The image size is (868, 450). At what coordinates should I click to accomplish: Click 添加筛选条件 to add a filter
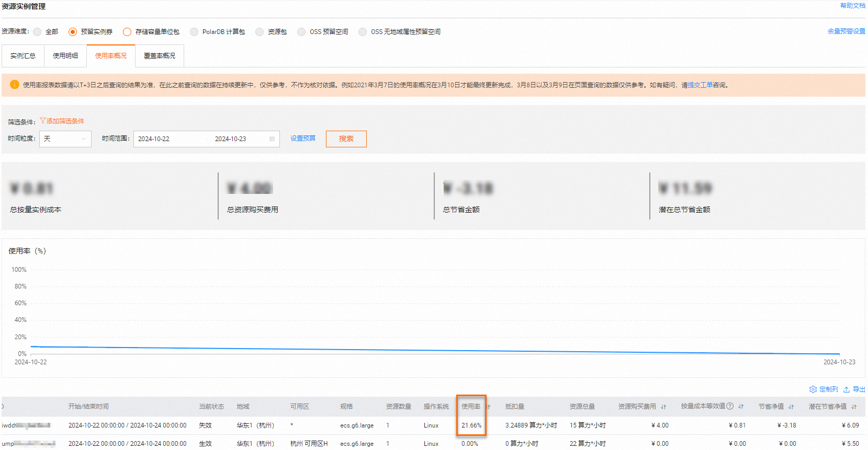(65, 121)
